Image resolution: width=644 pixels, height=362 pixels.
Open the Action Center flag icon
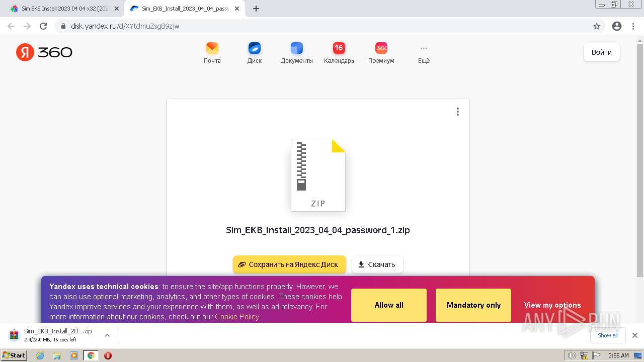point(596,355)
